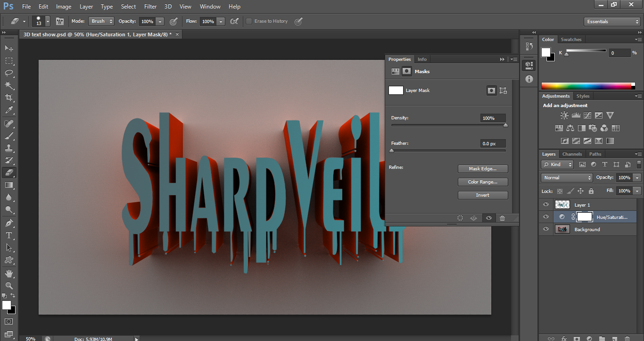Select the Hand tool
Image resolution: width=644 pixels, height=341 pixels.
pyautogui.click(x=9, y=274)
